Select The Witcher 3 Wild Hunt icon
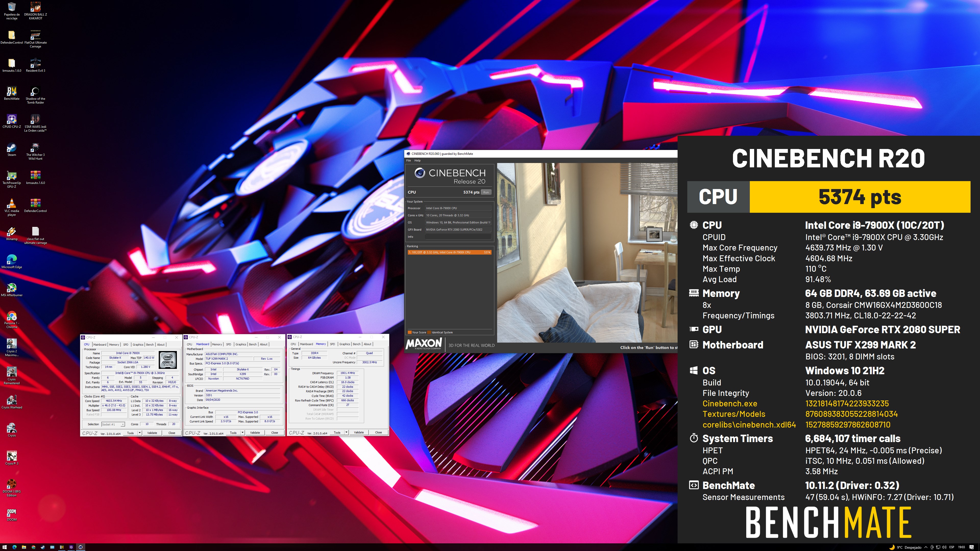 (x=35, y=151)
